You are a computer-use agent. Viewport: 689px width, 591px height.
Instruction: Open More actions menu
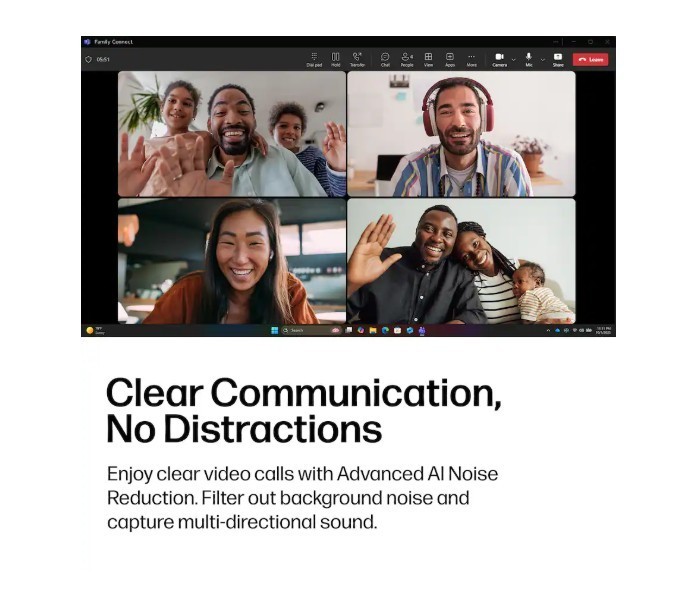point(471,59)
